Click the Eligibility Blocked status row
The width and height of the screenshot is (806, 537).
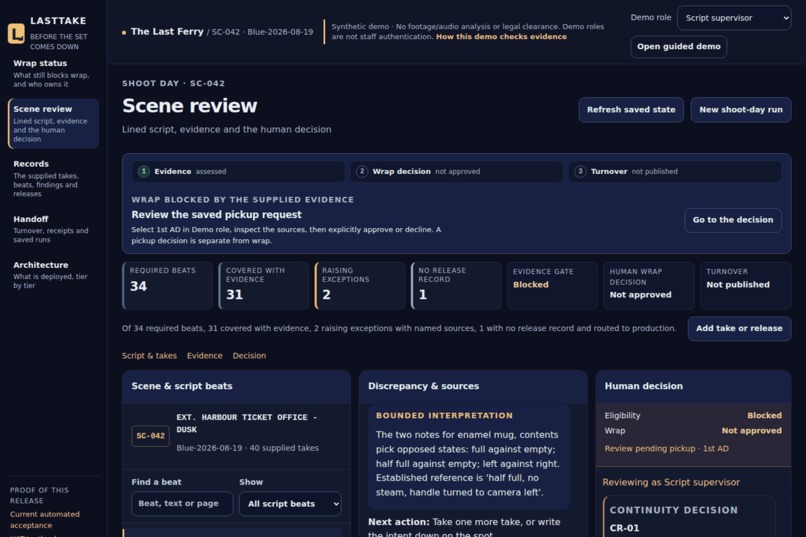point(693,416)
